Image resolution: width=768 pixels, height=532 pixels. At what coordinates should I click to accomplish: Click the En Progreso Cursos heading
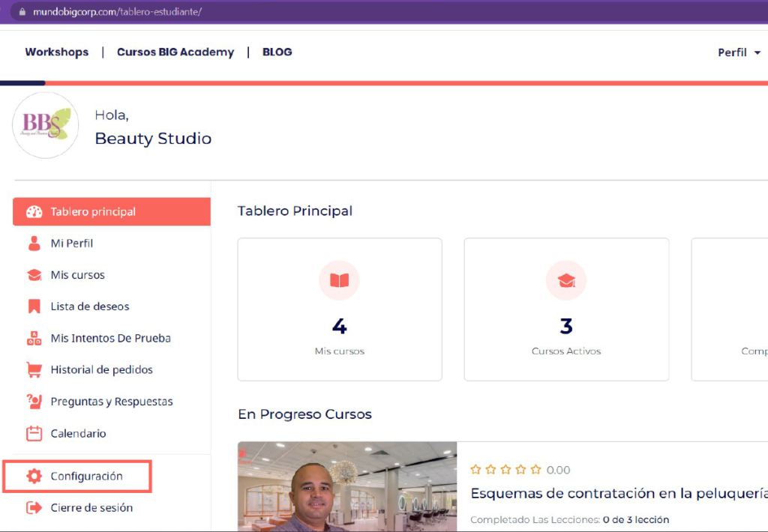304,414
